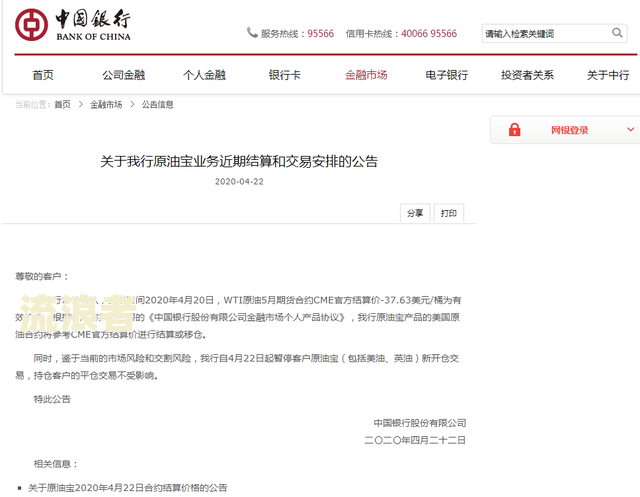The image size is (640, 497).
Task: Open the 银行卡 menu item
Action: tap(284, 75)
